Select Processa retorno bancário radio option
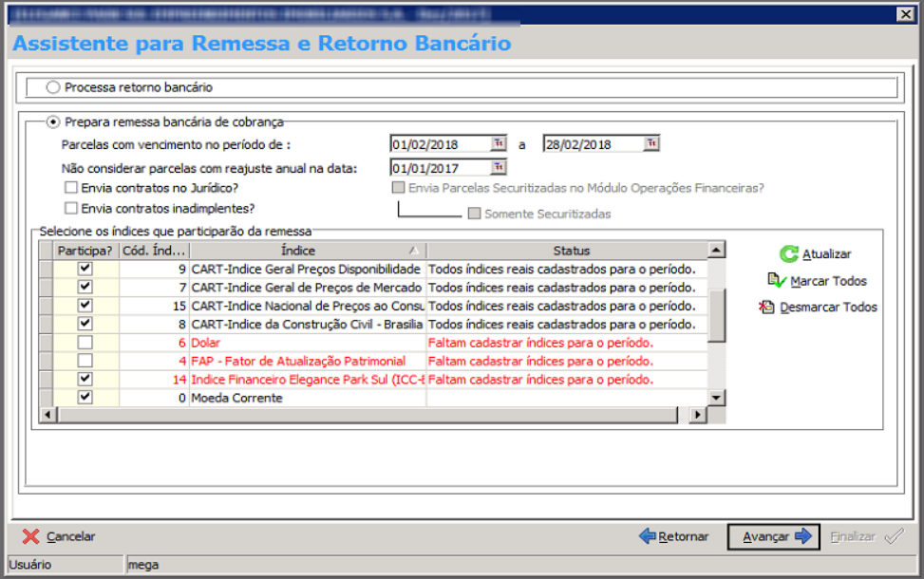924x579 pixels. (x=53, y=87)
